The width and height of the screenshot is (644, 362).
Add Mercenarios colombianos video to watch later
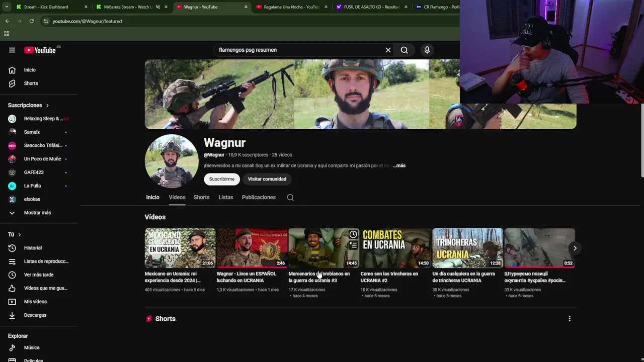353,235
